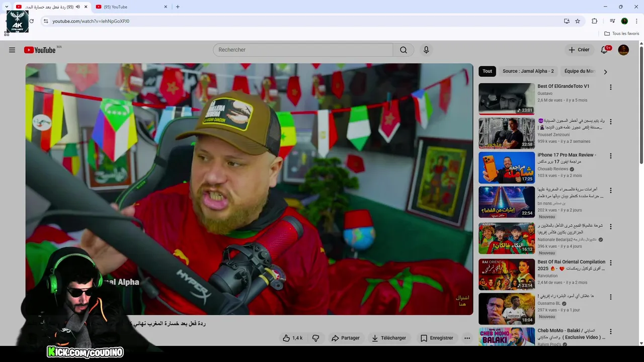
Task: Open options for the Oussama BL video
Action: coord(611,297)
